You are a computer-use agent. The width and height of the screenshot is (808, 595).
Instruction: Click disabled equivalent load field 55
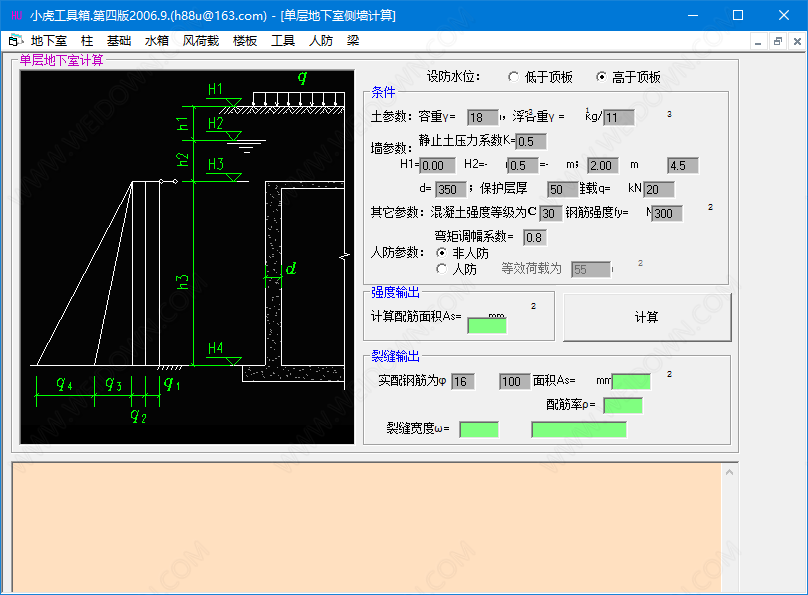click(591, 269)
